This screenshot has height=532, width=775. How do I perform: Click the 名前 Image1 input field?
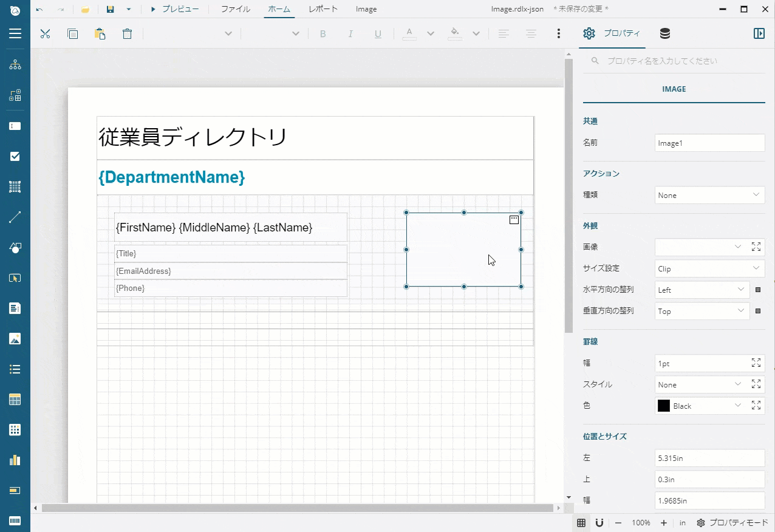709,143
